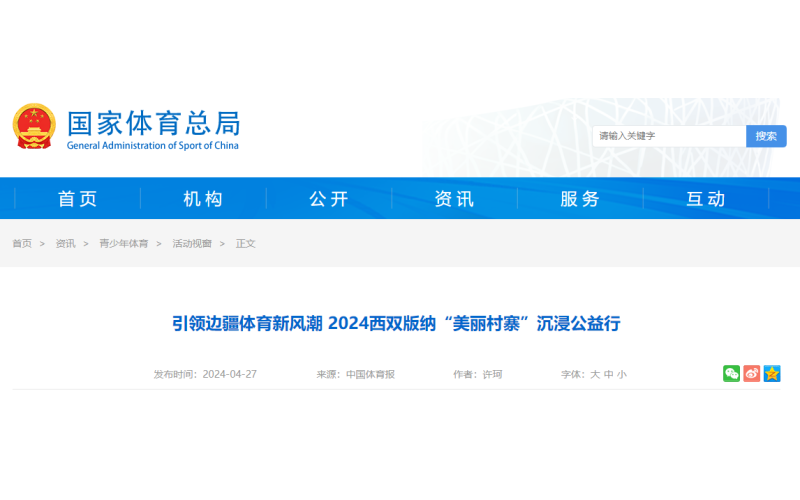Click 正文 in the breadcrumb
The image size is (800, 500).
245,243
